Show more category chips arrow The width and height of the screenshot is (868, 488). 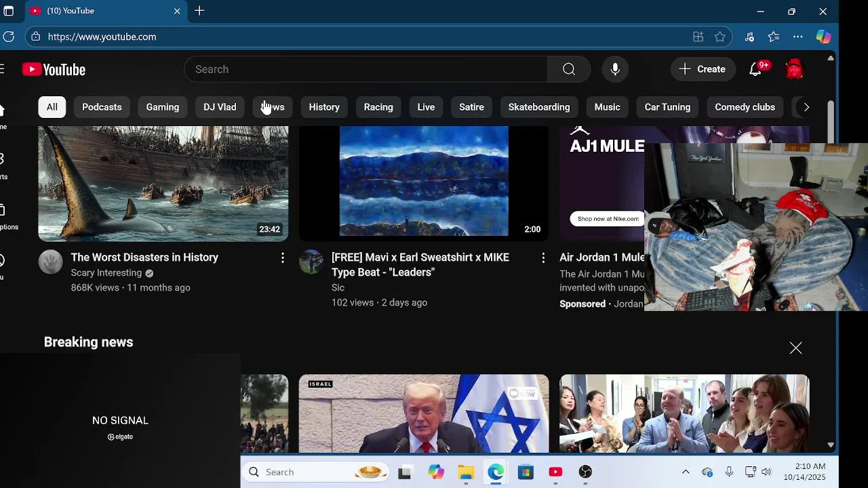(x=806, y=107)
